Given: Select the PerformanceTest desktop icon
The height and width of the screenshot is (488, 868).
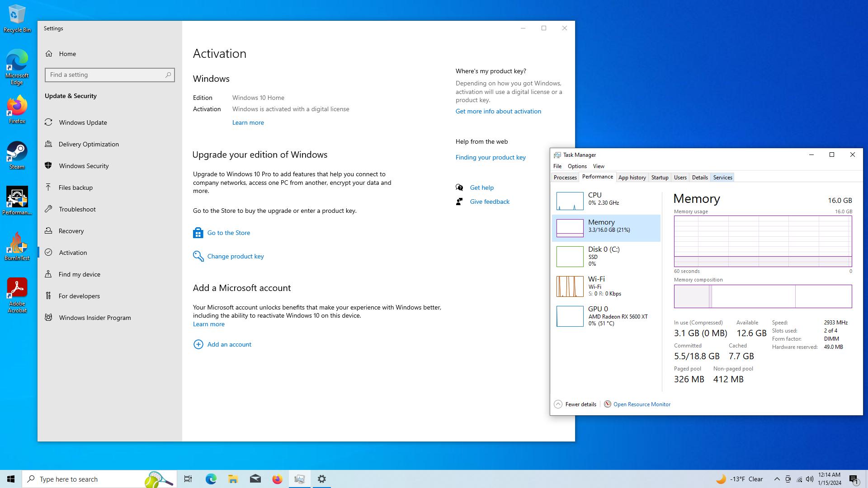Looking at the screenshot, I should pos(17,201).
